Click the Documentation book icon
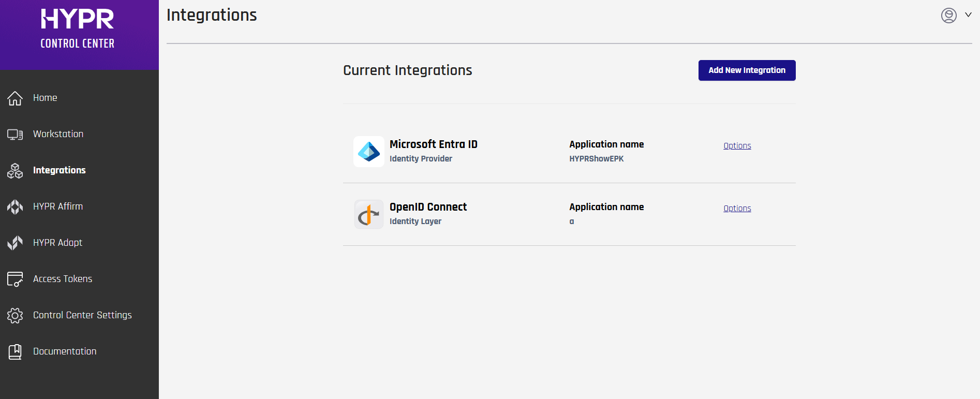The image size is (980, 399). click(15, 352)
